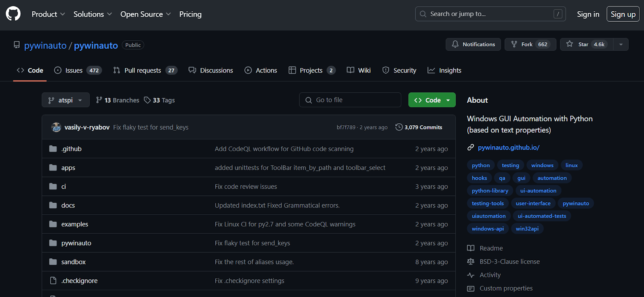The height and width of the screenshot is (297, 644).
Task: Go to the Discussions tab
Action: point(211,70)
